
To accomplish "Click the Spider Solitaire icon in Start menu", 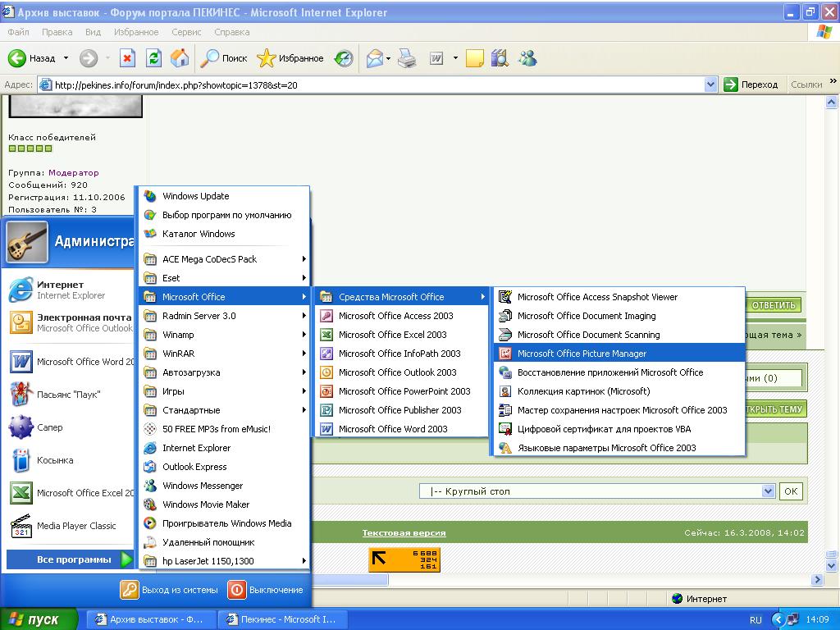I will tap(21, 395).
